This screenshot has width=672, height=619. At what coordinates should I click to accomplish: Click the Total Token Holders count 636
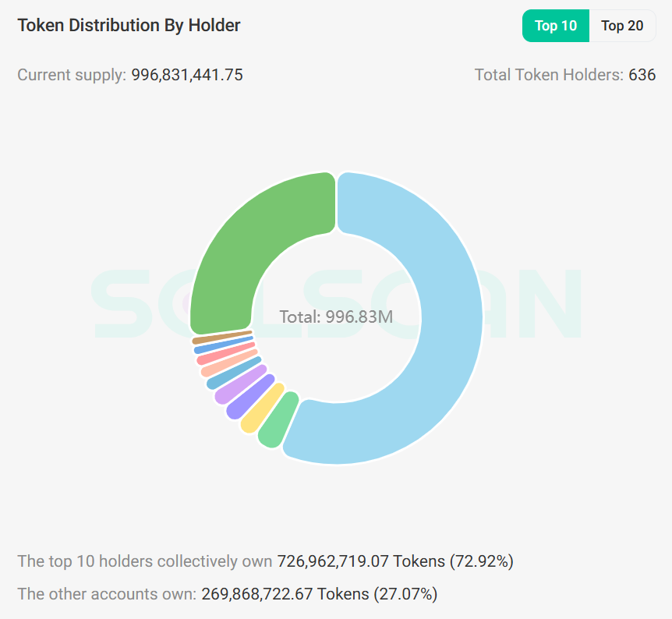642,76
